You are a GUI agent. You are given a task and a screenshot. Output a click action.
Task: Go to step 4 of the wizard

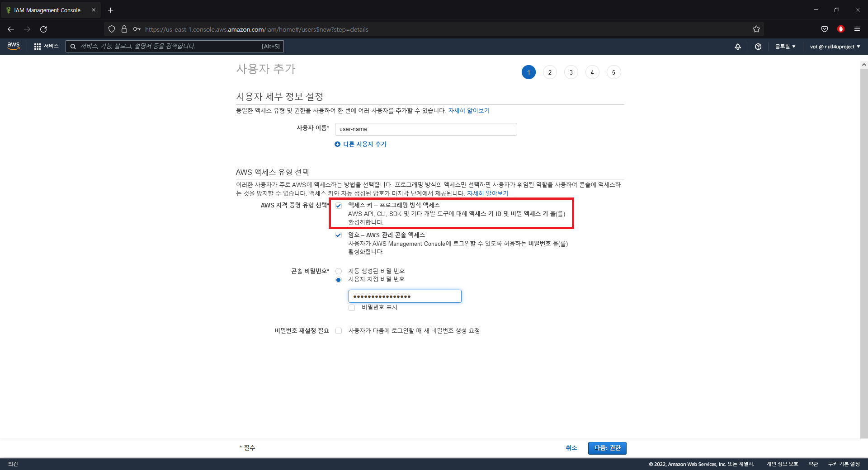point(592,72)
